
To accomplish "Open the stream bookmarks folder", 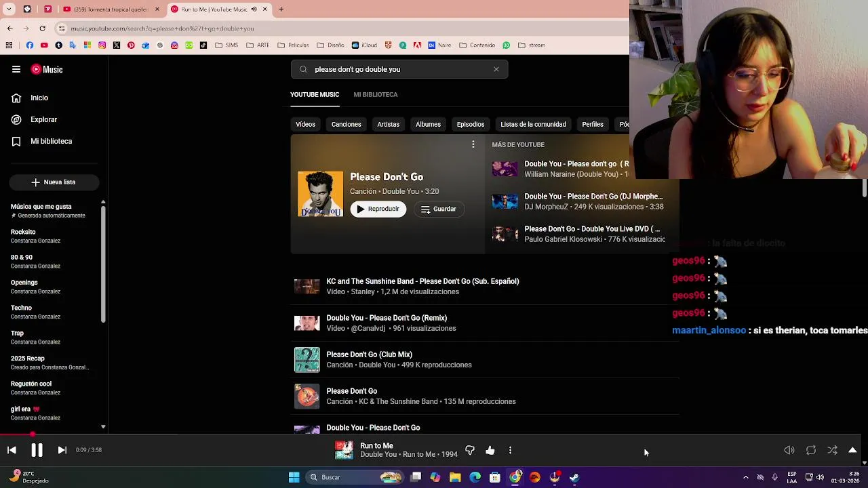I will (532, 45).
